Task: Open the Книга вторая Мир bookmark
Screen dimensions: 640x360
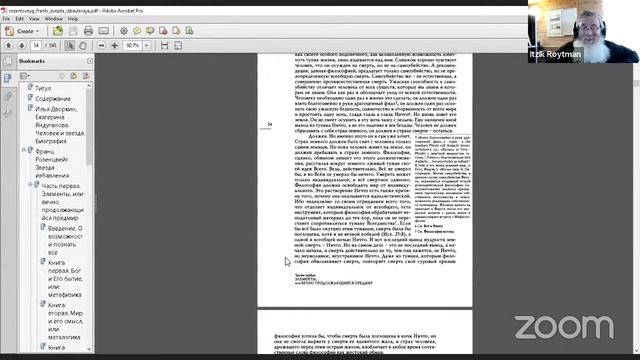Action: 65,321
